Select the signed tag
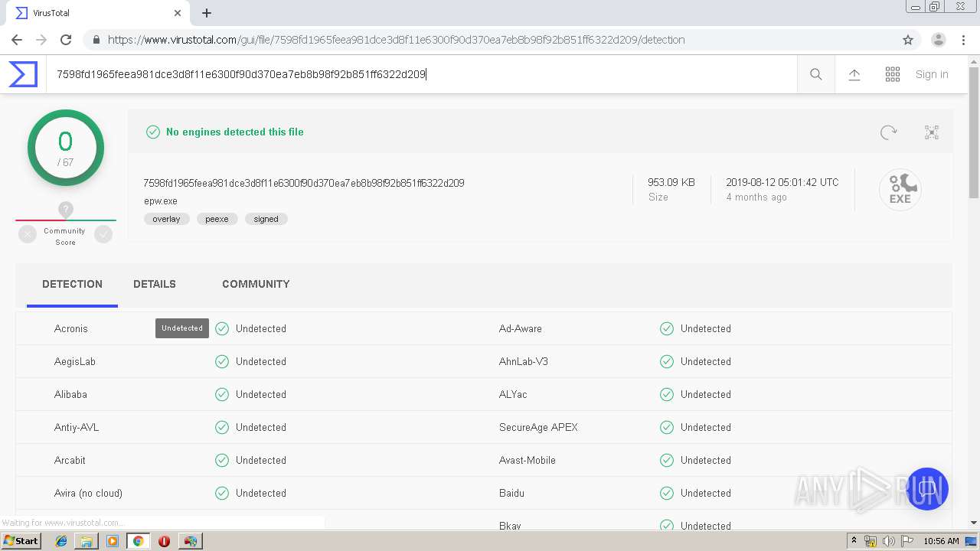Image resolution: width=980 pixels, height=551 pixels. coord(266,219)
